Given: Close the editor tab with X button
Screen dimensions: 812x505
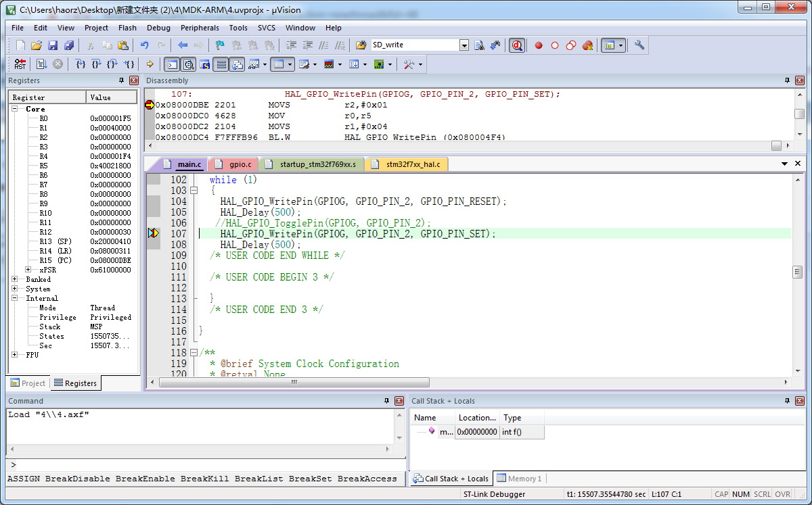Looking at the screenshot, I should 798,164.
